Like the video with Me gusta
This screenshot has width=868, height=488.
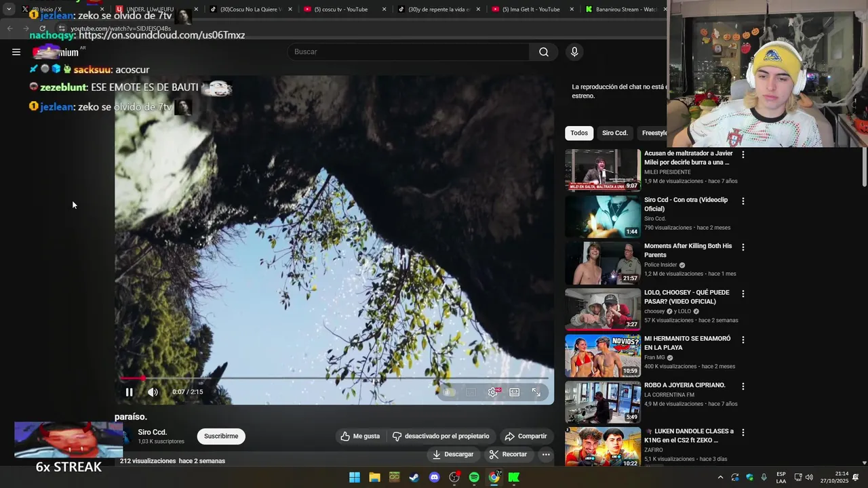[x=360, y=436]
